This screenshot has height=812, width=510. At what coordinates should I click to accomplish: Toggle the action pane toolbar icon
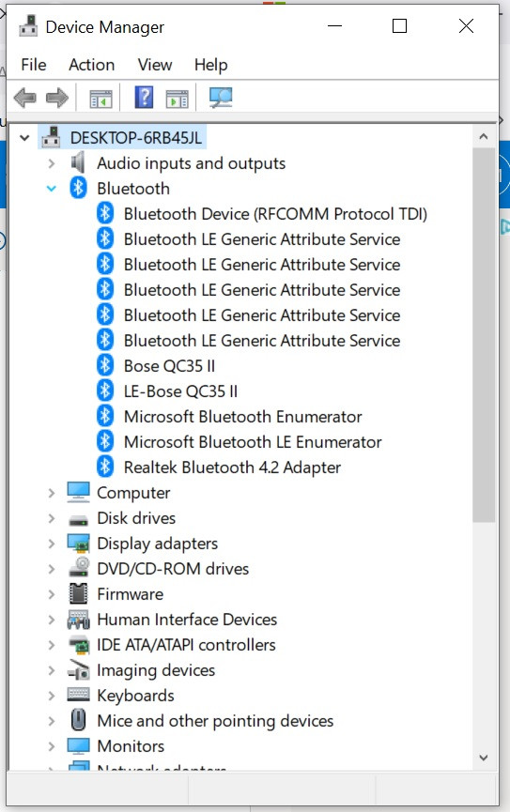pos(177,98)
